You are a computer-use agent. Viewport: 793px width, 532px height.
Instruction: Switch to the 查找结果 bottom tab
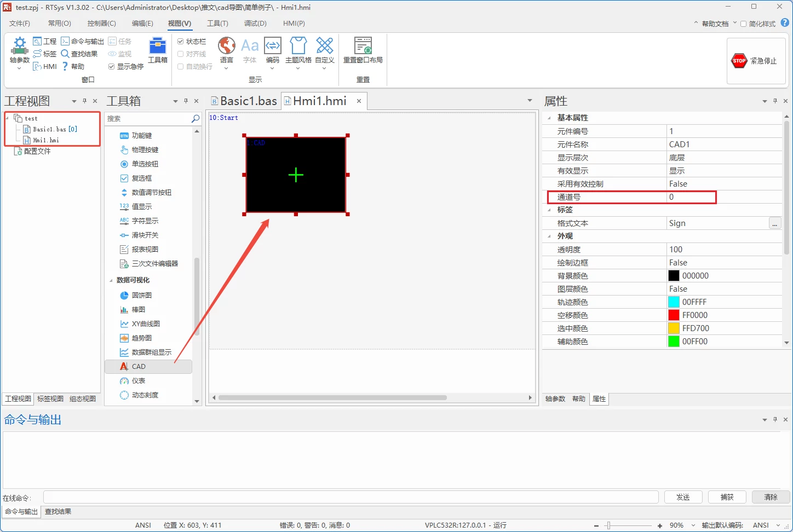58,512
